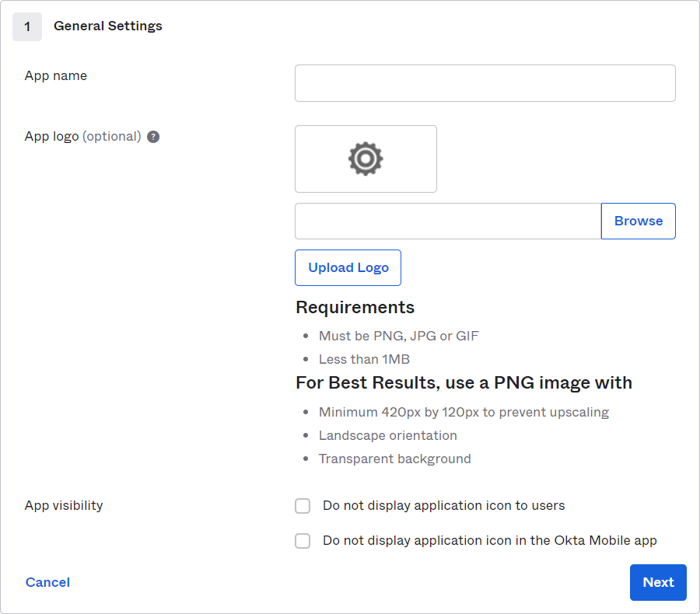Click the help icon beside App logo
This screenshot has height=614, width=700.
[153, 137]
